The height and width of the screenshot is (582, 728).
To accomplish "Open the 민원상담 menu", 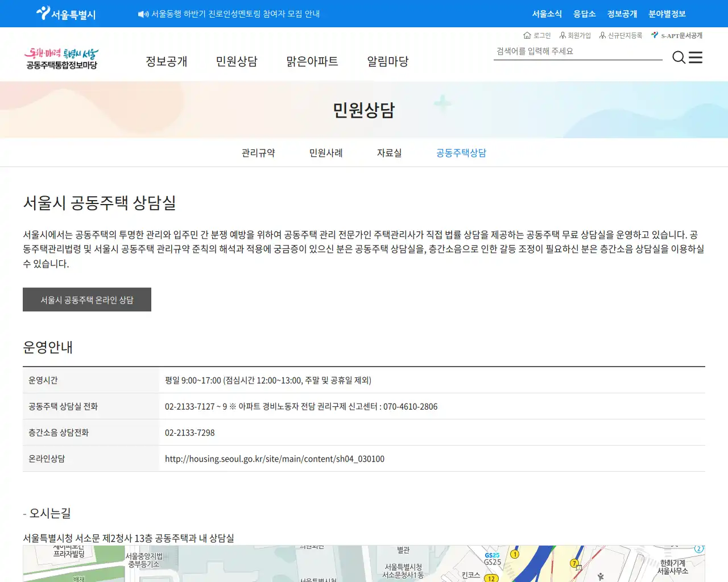I will [x=237, y=61].
